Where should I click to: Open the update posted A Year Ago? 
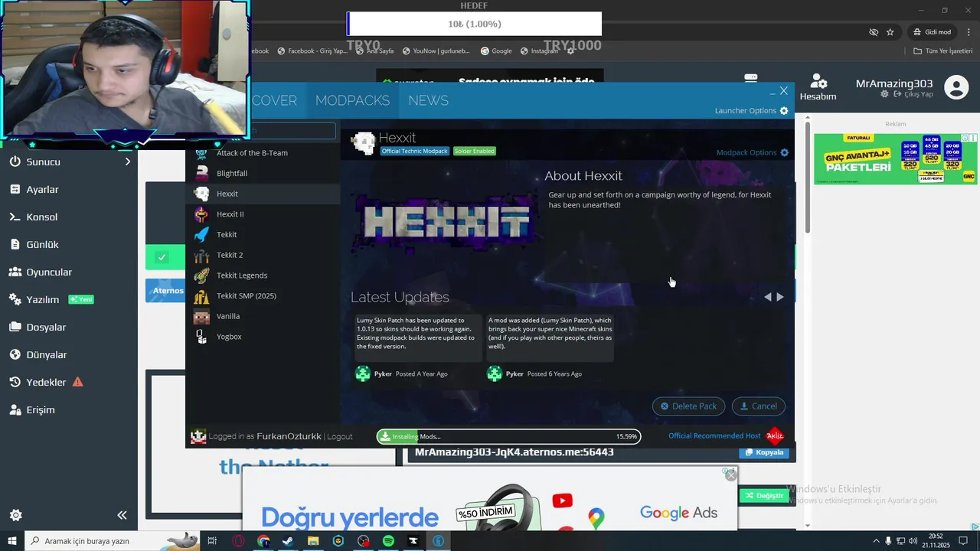coord(418,337)
